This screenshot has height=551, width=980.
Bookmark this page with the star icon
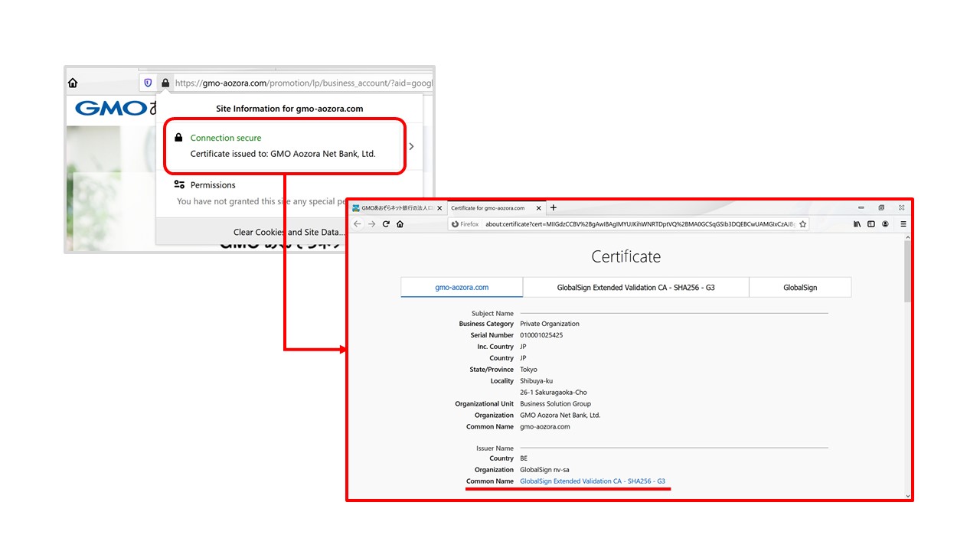[x=802, y=224]
